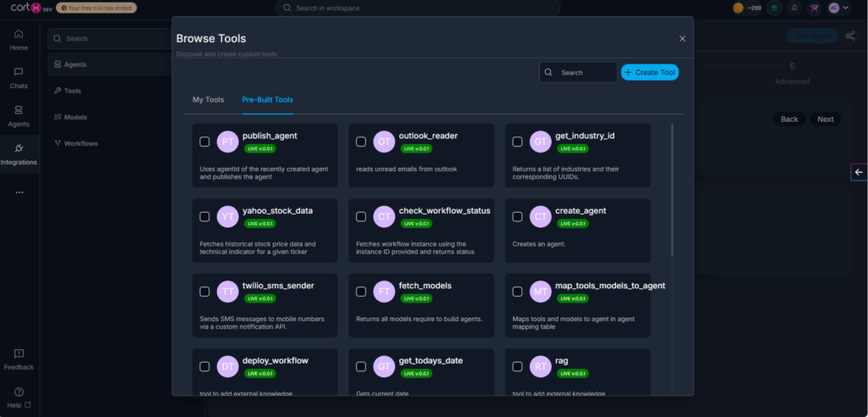Open Home in the left sidebar

coord(19,40)
